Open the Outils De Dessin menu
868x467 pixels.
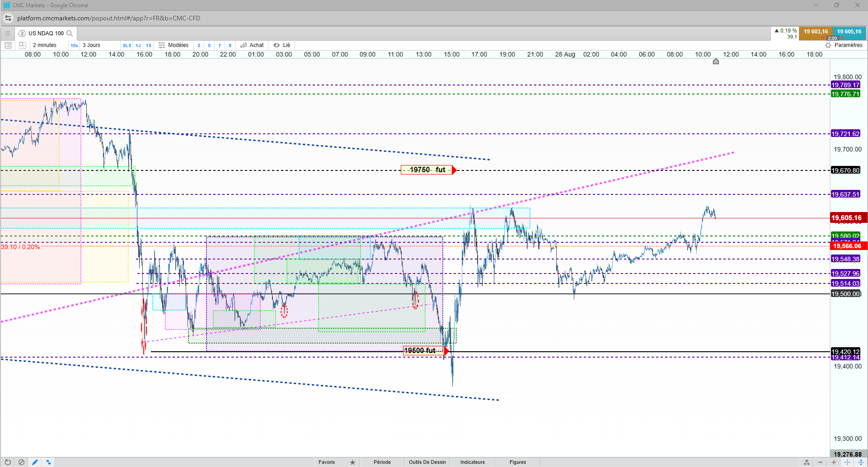click(427, 462)
